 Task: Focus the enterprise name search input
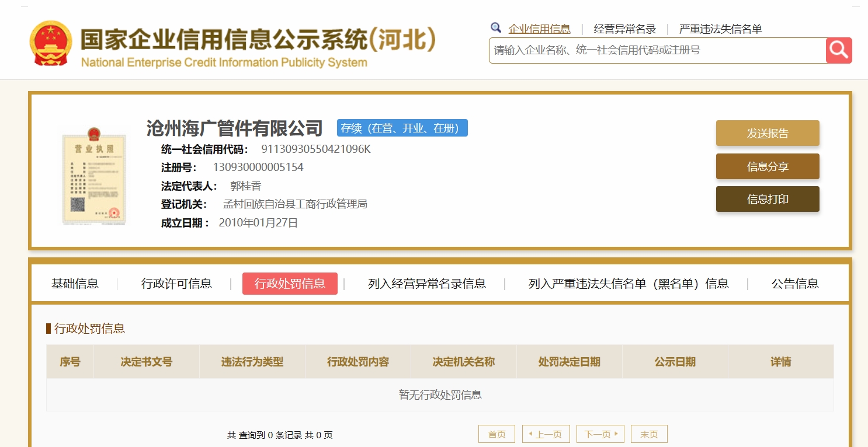point(658,50)
